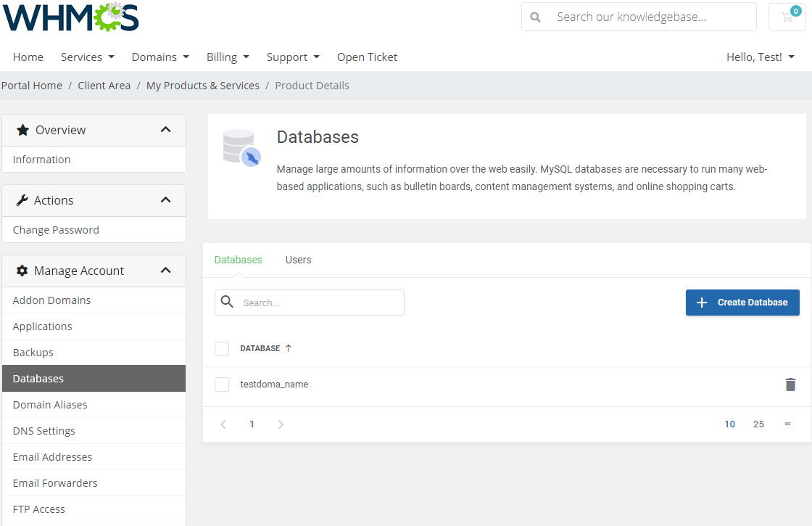Click the Create Database button
The image size is (812, 526).
click(x=742, y=303)
